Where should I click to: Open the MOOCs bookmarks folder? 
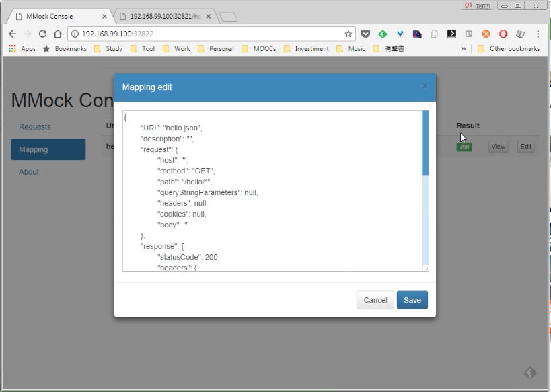259,48
